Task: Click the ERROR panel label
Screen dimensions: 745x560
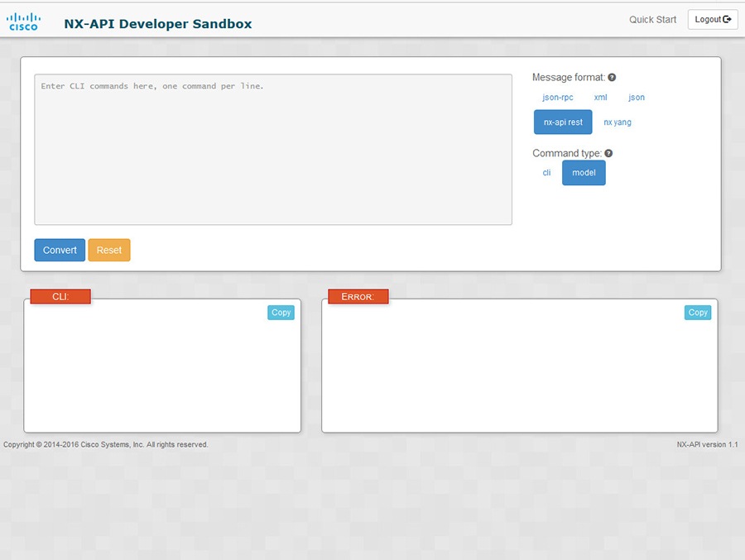Action: pos(358,296)
